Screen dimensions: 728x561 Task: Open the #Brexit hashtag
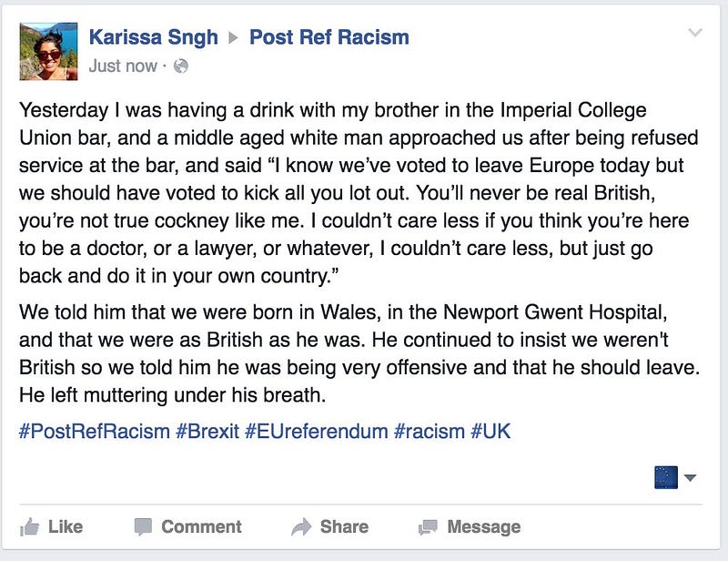(207, 431)
